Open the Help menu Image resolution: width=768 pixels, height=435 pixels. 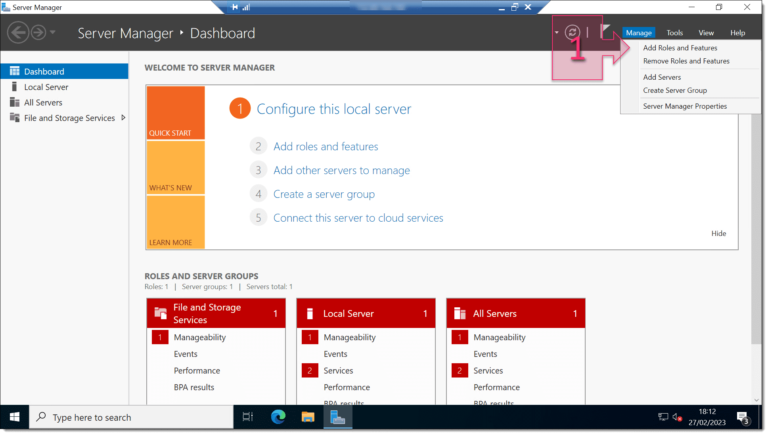[x=737, y=33]
